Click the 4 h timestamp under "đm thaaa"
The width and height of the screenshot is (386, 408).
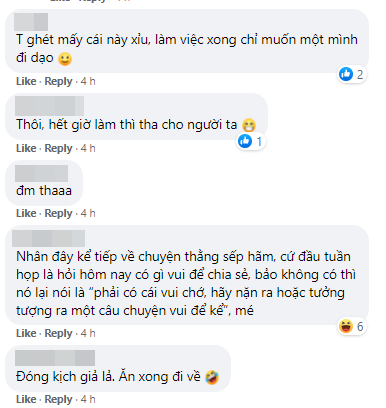pyautogui.click(x=88, y=213)
